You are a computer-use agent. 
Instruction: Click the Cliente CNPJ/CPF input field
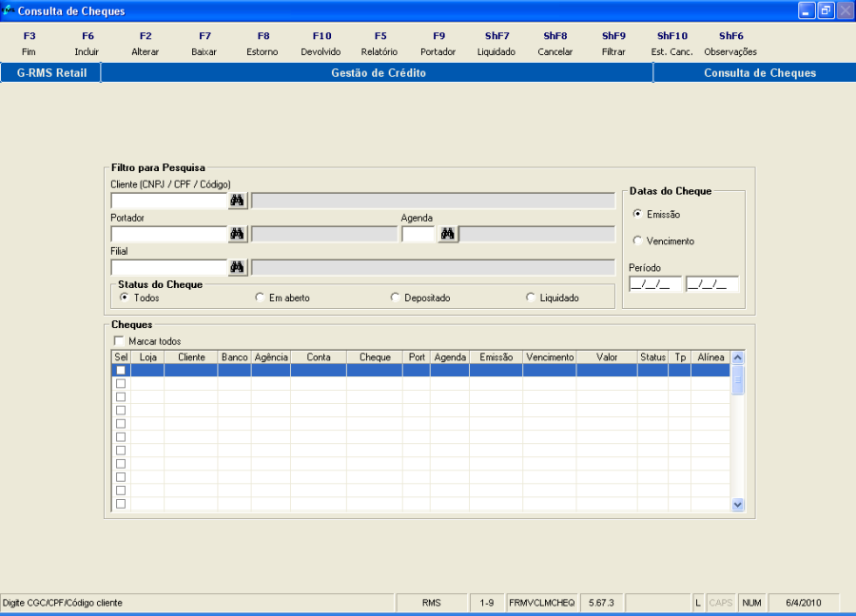coord(168,201)
